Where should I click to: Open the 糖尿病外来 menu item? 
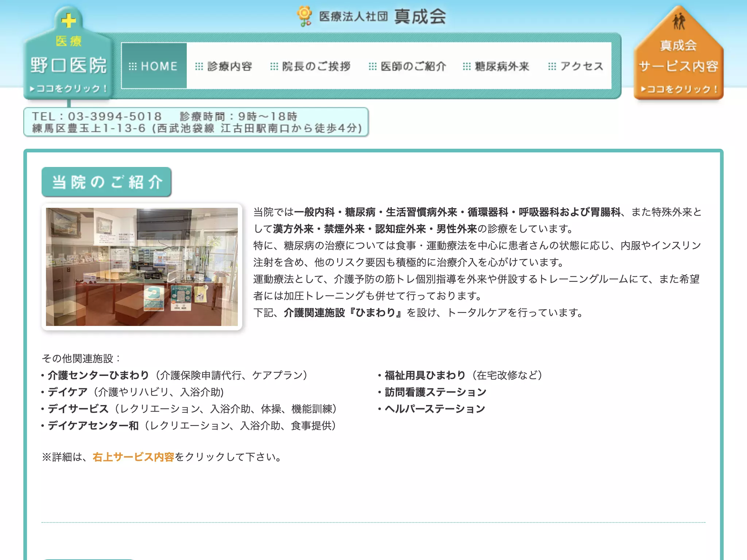tap(496, 66)
